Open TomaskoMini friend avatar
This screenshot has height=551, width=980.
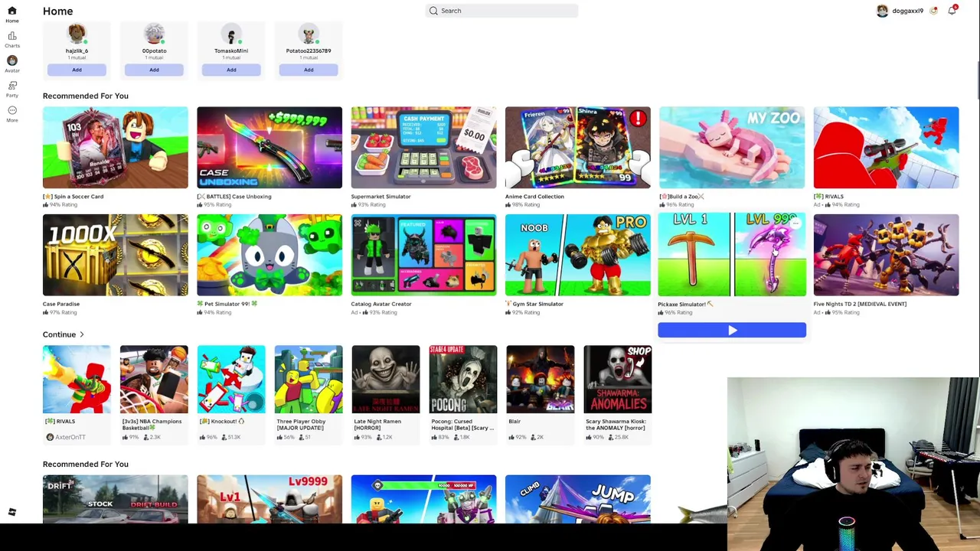pyautogui.click(x=231, y=34)
